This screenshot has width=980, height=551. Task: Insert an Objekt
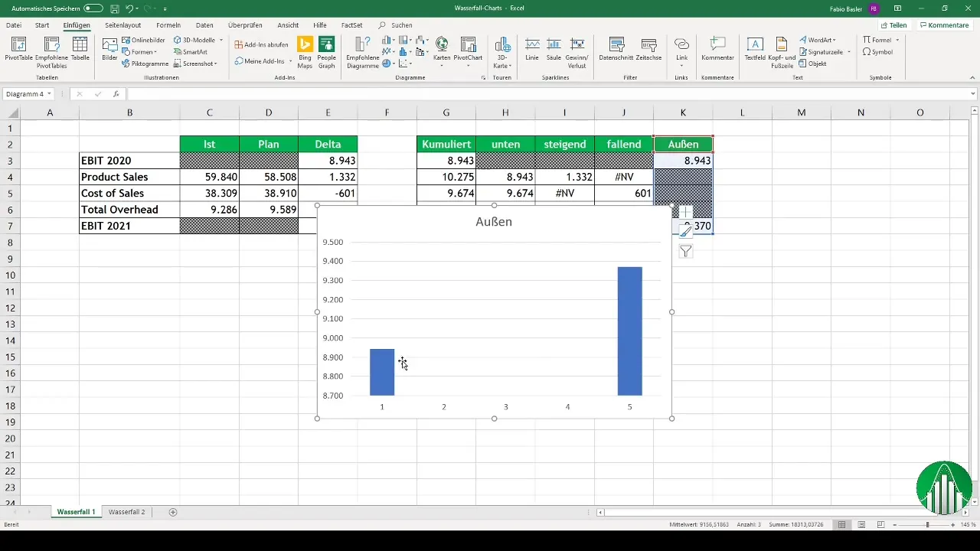tap(812, 64)
